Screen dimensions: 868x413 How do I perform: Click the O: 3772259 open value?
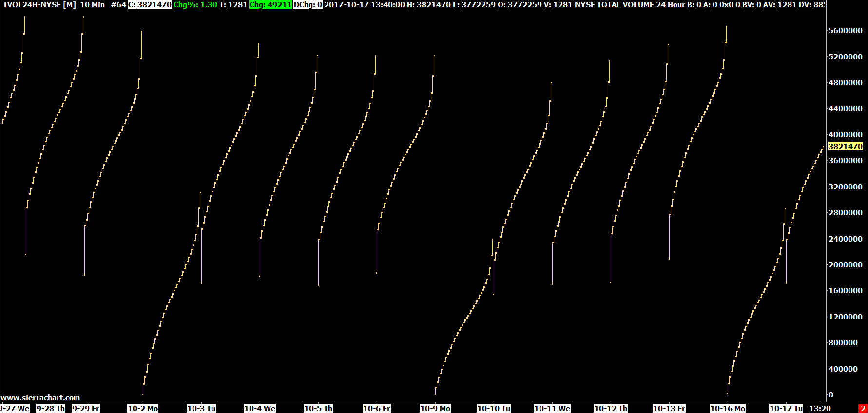coord(520,5)
